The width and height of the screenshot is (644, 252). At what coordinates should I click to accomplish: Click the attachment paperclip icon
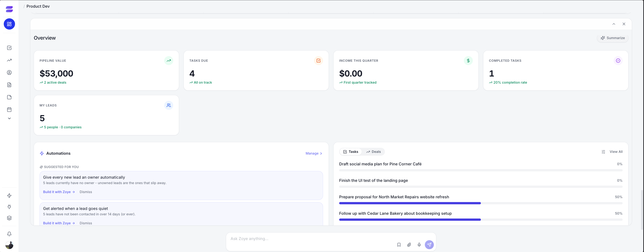(x=409, y=245)
